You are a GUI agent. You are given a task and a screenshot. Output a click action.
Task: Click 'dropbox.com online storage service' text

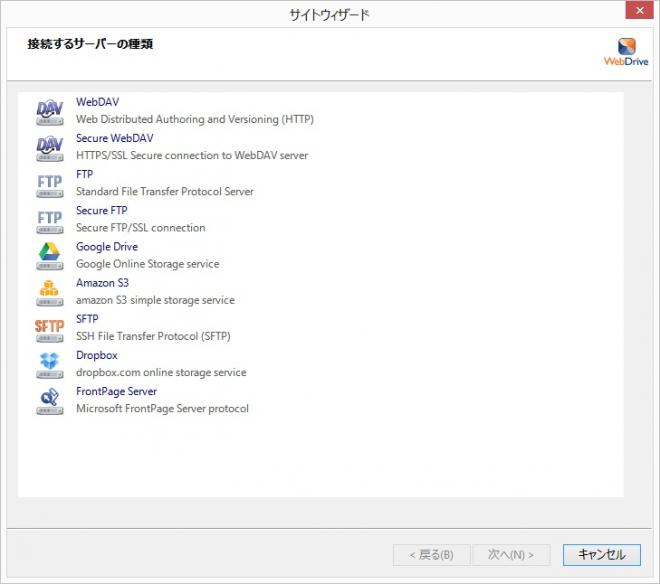161,373
